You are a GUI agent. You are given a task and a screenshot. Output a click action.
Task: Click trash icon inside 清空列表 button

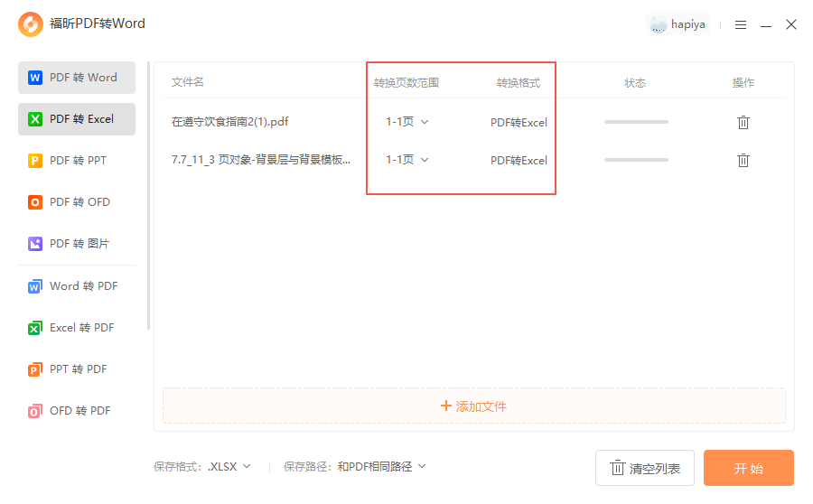coord(617,468)
